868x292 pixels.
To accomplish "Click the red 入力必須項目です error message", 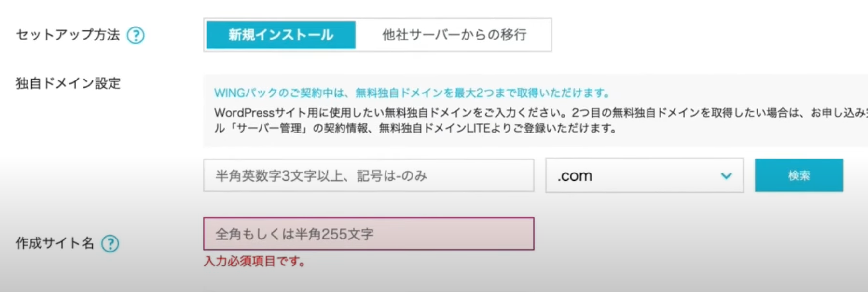I will pyautogui.click(x=255, y=262).
